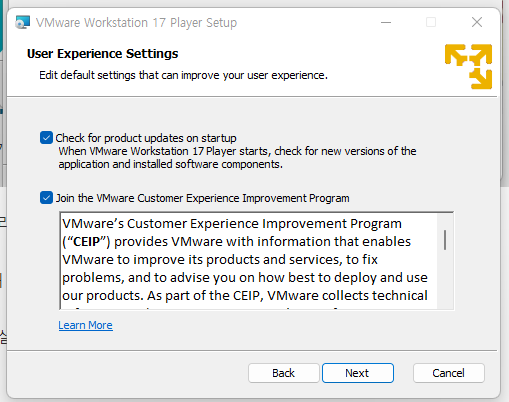Uncheck the product updates on startup checkbox
Viewport: 509px width, 402px height.
(46, 138)
